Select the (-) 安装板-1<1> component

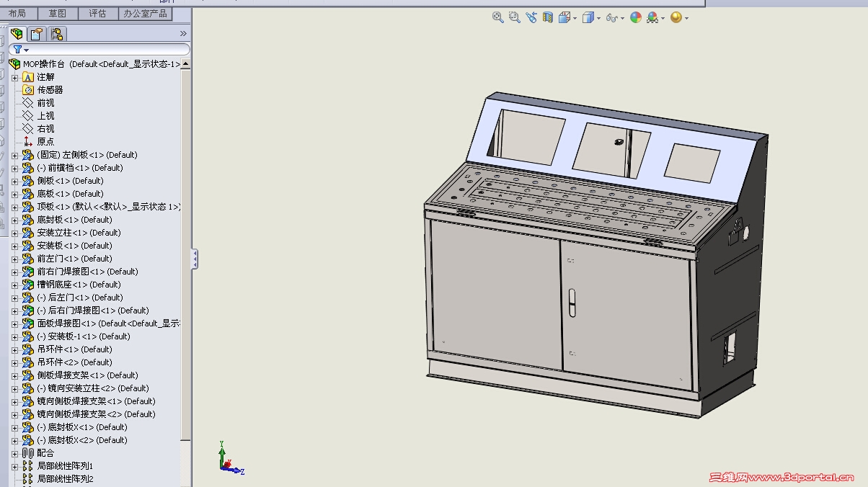coord(84,336)
